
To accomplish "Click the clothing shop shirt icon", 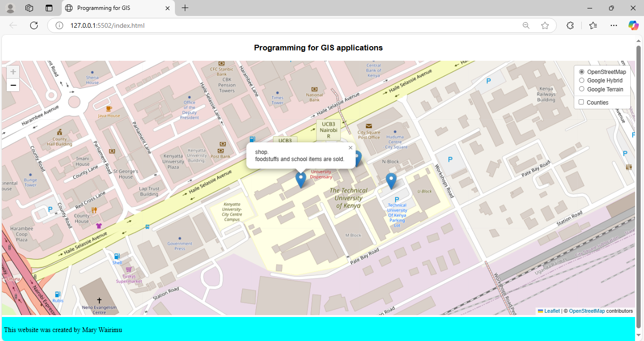I will click(99, 226).
